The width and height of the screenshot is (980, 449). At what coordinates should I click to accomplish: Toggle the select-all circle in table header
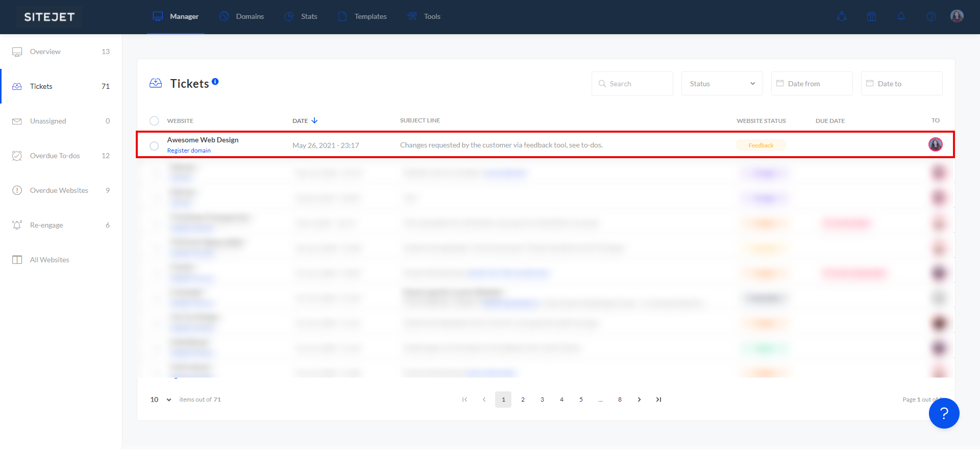154,121
